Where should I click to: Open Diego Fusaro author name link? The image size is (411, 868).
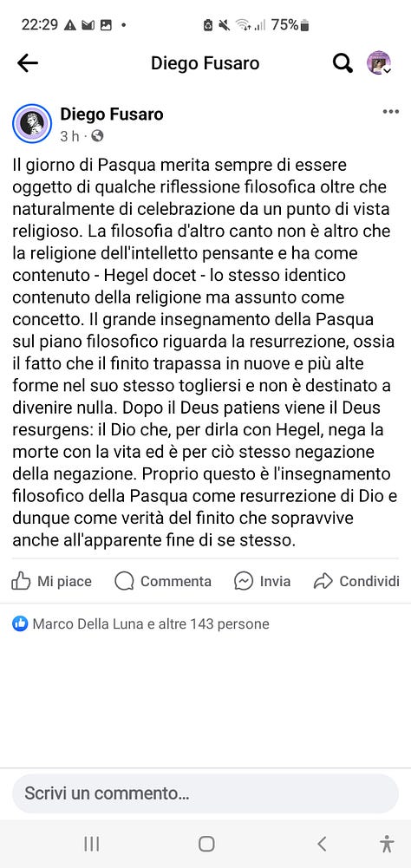pyautogui.click(x=111, y=114)
